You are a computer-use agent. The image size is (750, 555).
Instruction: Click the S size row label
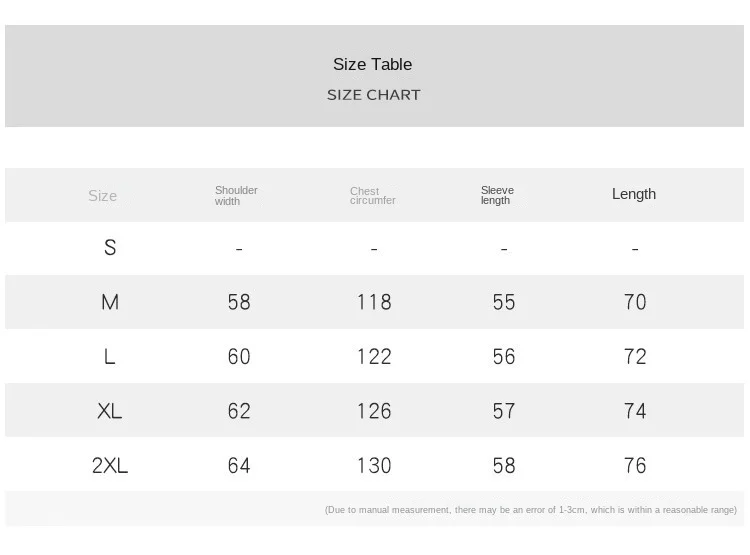110,247
